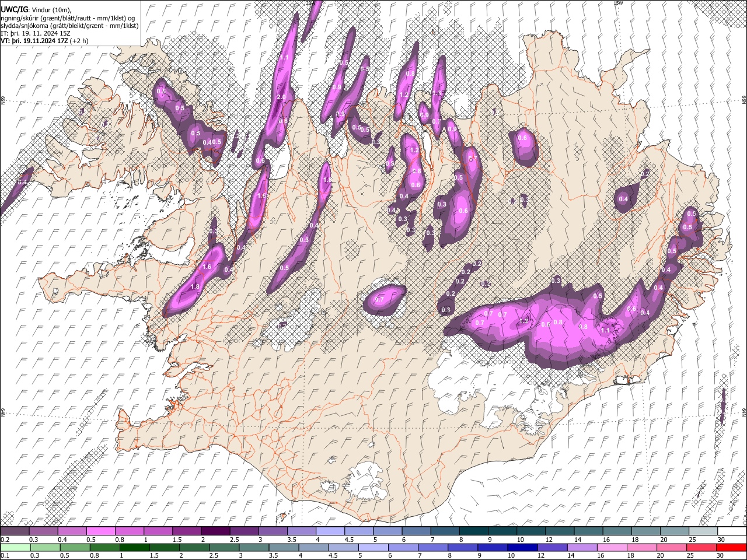Screen dimensions: 747x560
Task: Pick the snow scale swatch labeled 0.8
Action: click(129, 531)
